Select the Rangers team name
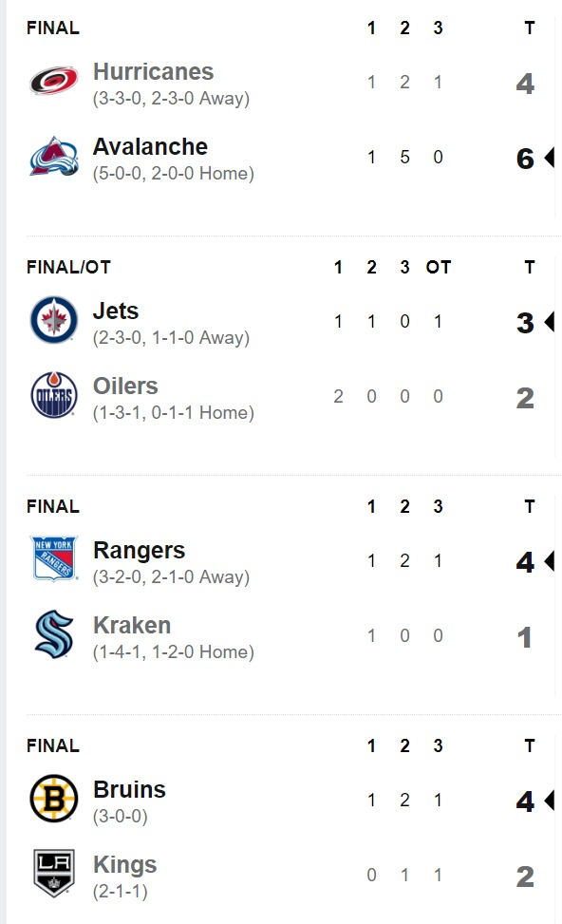The image size is (562, 924). click(139, 550)
